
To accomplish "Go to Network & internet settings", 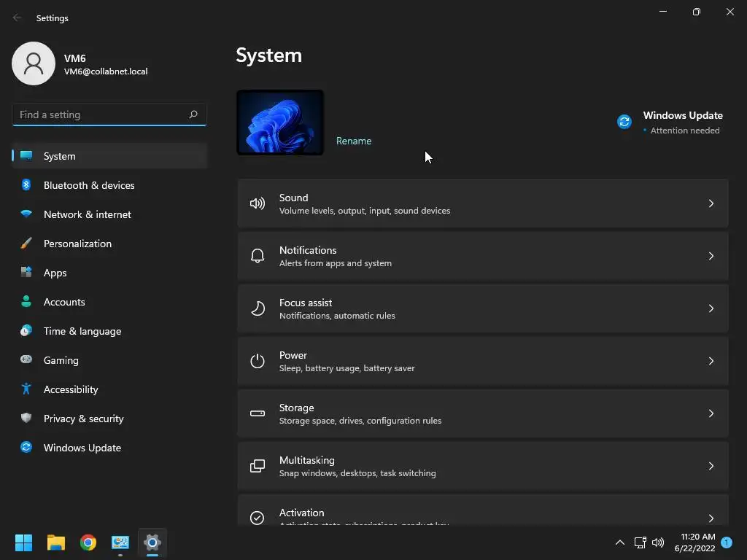I will [109, 214].
